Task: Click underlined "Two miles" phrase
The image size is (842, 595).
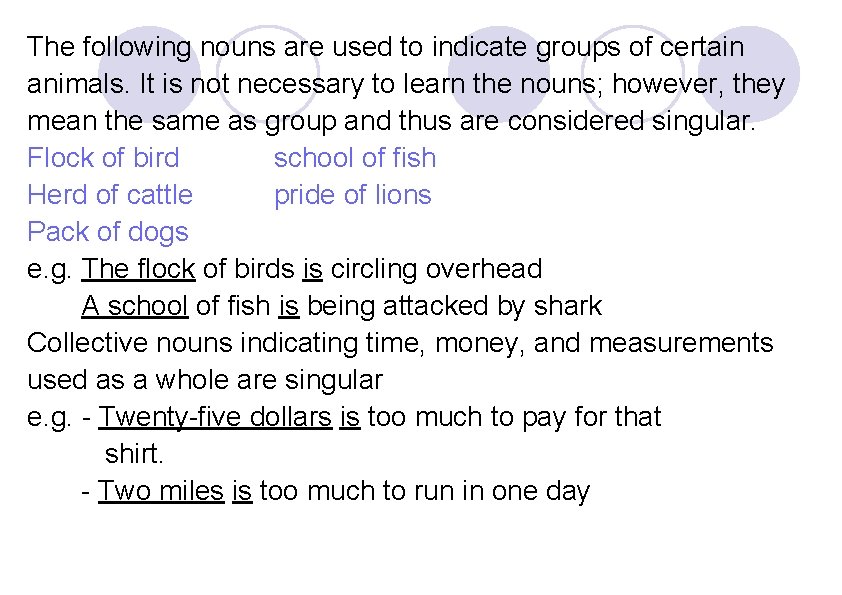Action: (161, 491)
